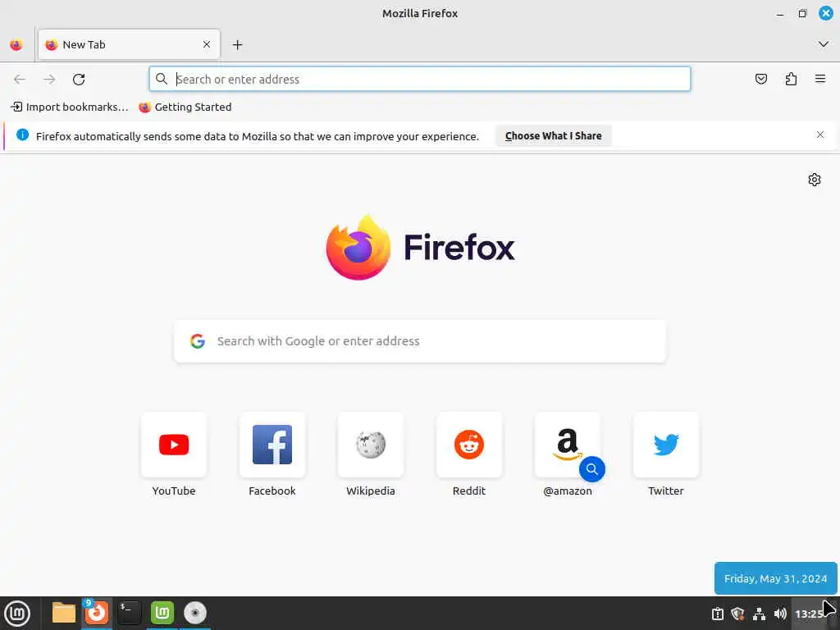
Task: Open the green Mint application in taskbar
Action: click(x=162, y=613)
